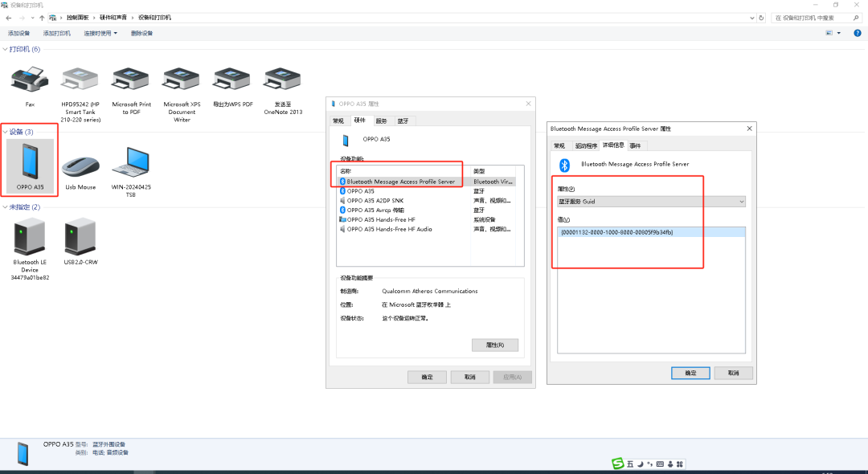
Task: Select the Bluetooth LE Device icon
Action: click(x=31, y=239)
